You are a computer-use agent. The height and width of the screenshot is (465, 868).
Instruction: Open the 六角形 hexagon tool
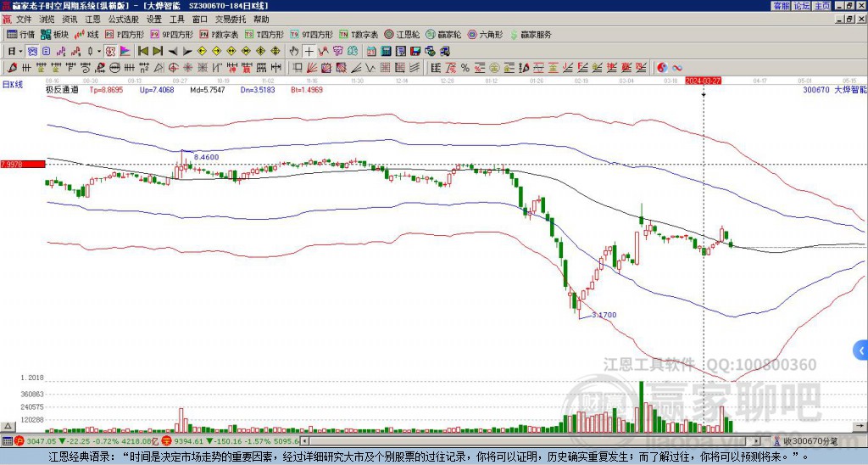click(485, 34)
